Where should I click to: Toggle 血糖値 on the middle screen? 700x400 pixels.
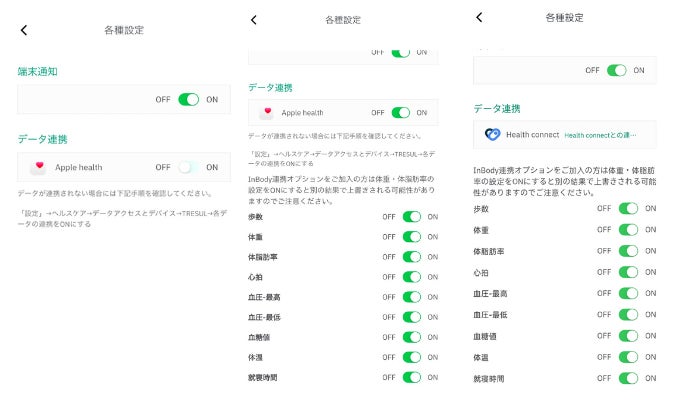412,337
